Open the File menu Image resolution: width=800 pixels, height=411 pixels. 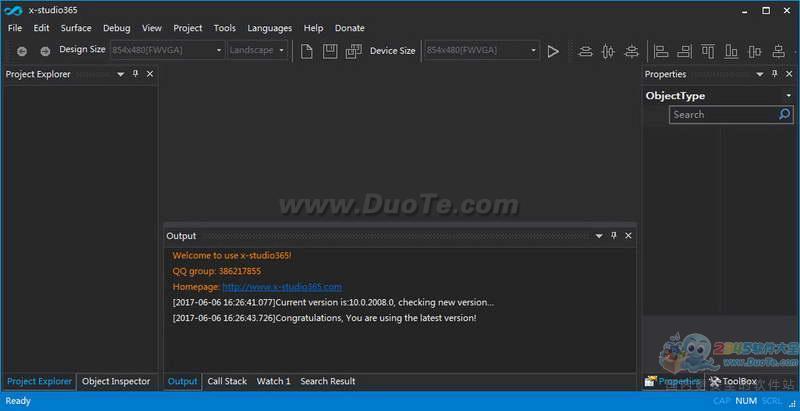click(x=15, y=28)
